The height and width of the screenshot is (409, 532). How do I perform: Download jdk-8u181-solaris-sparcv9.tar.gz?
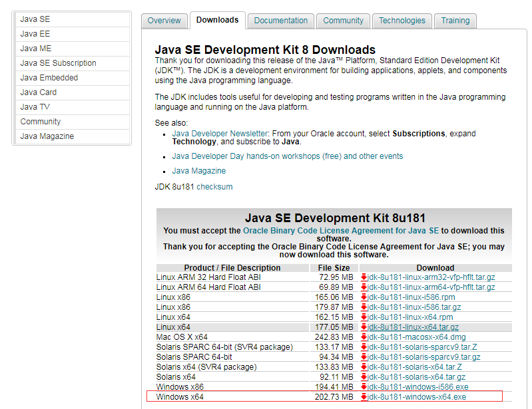click(x=424, y=357)
